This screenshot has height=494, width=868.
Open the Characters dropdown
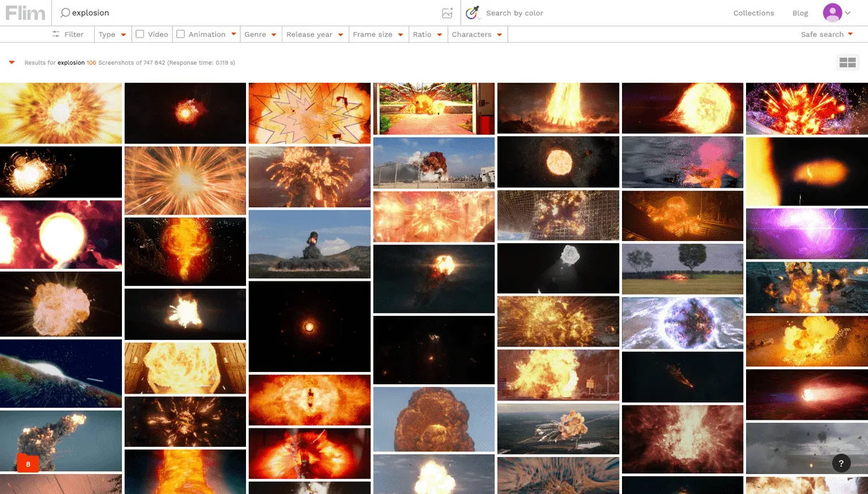[477, 34]
